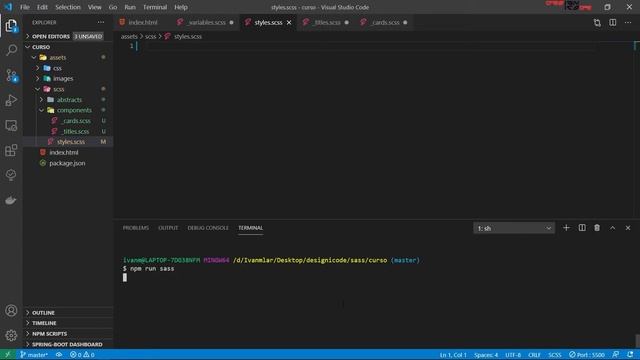Open the File menu

tap(25, 7)
